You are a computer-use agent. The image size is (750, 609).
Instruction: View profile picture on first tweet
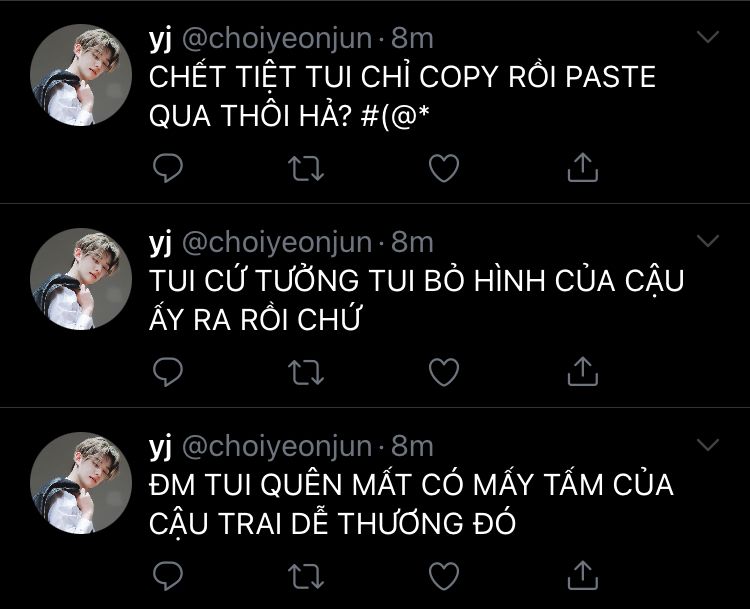tap(81, 75)
